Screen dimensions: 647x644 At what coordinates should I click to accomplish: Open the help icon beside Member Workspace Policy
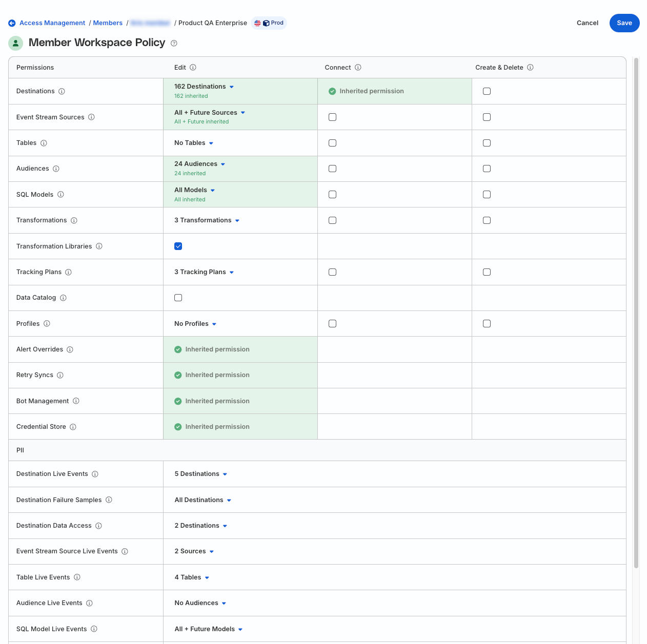click(174, 43)
